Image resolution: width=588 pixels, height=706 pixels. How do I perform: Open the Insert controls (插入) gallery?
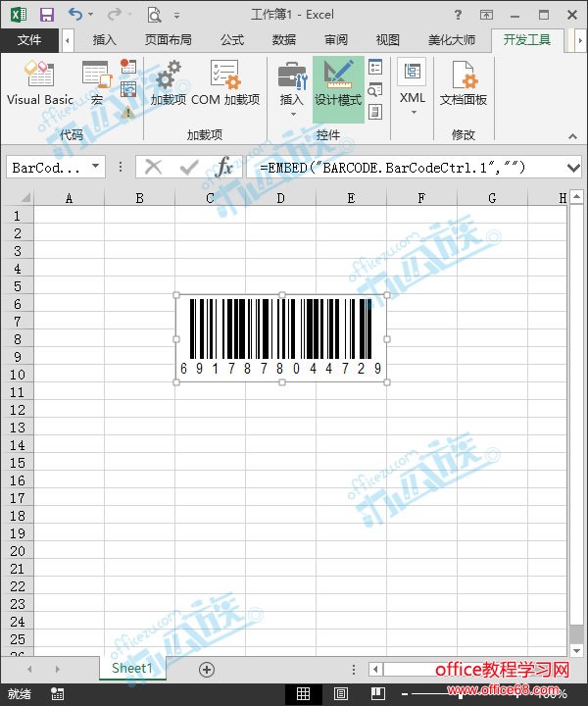(x=292, y=88)
